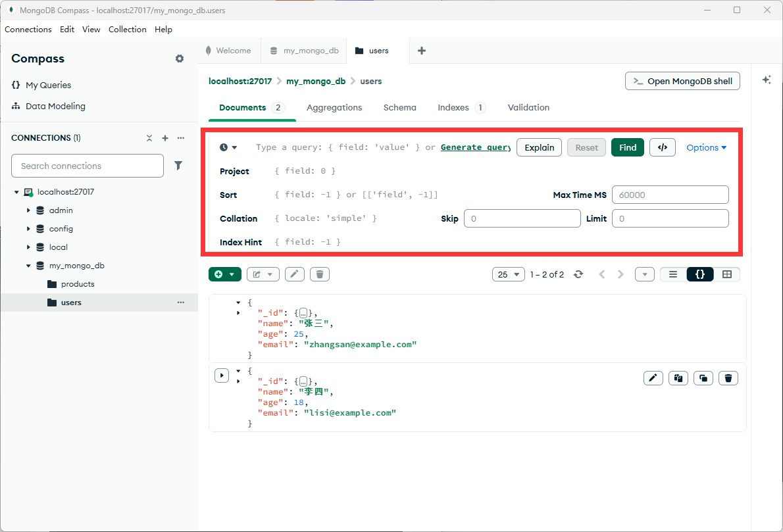Viewport: 783px width, 532px height.
Task: Switch to List view
Action: coord(673,274)
